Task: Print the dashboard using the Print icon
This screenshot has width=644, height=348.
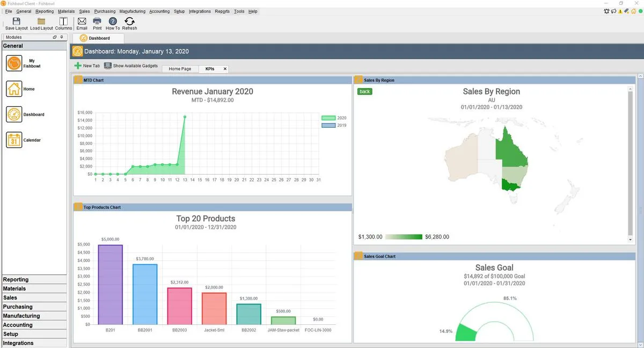Action: (x=97, y=23)
